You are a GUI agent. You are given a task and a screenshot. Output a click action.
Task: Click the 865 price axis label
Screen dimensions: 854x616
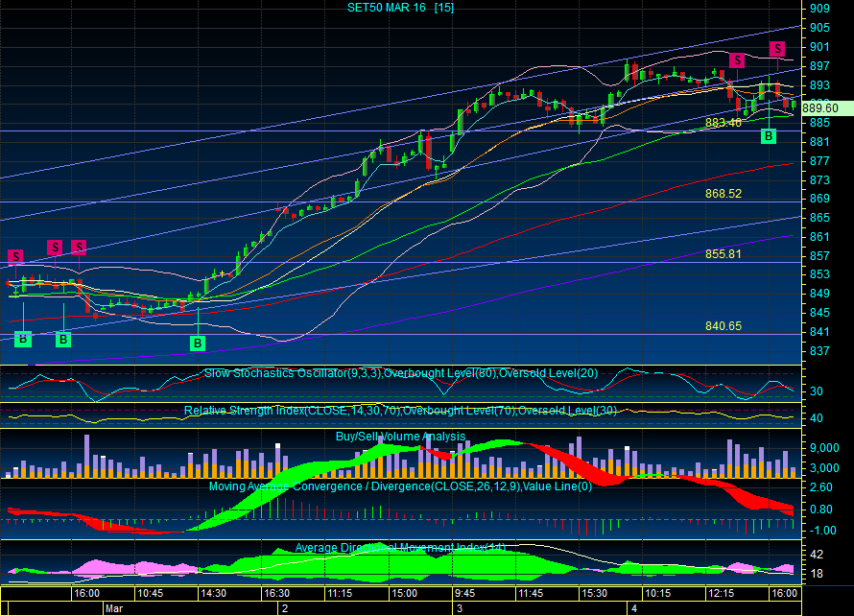click(819, 218)
